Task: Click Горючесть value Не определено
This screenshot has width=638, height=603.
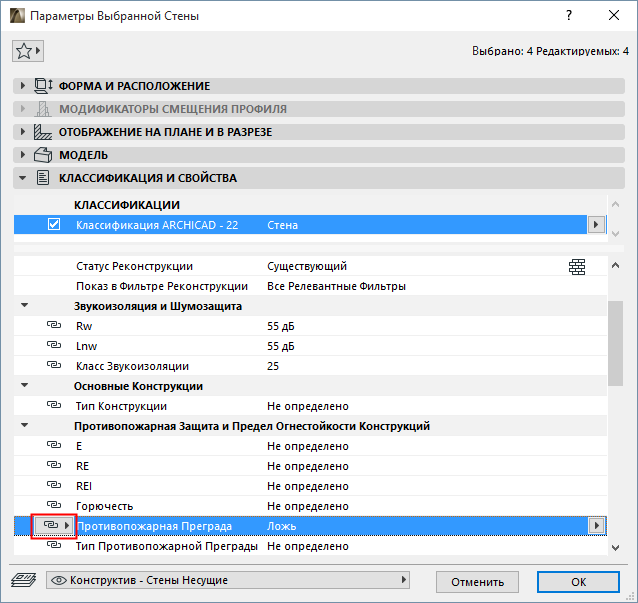Action: [308, 506]
